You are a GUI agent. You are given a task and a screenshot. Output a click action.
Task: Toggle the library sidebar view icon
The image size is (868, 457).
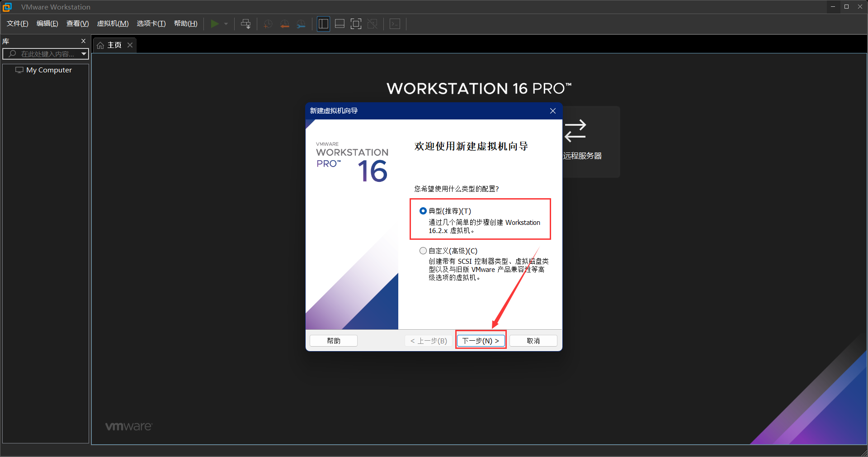[x=323, y=24]
